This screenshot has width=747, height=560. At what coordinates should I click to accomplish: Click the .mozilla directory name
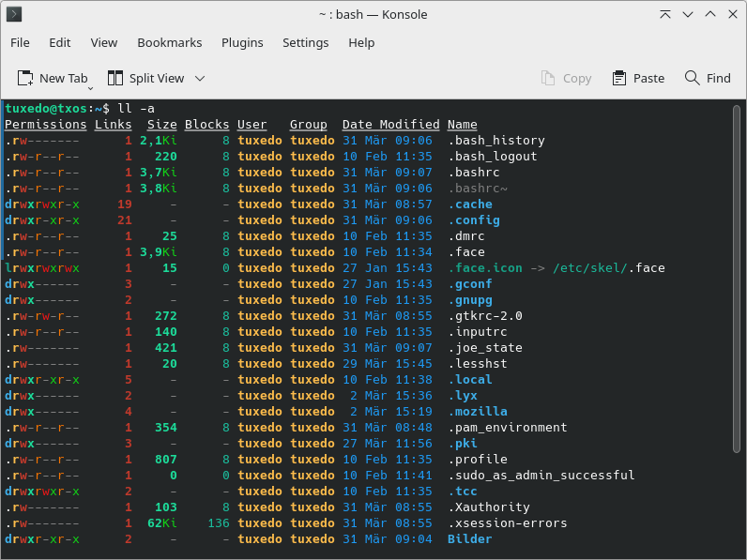tap(478, 412)
